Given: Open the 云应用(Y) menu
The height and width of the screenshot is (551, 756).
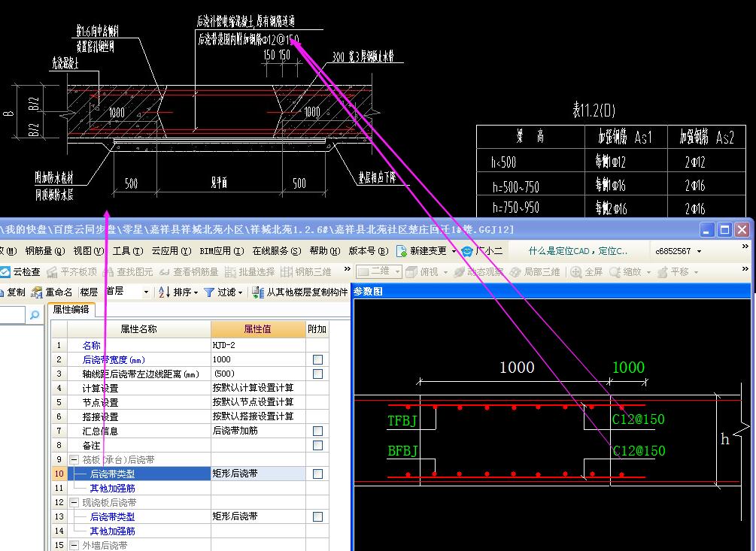Looking at the screenshot, I should (172, 251).
